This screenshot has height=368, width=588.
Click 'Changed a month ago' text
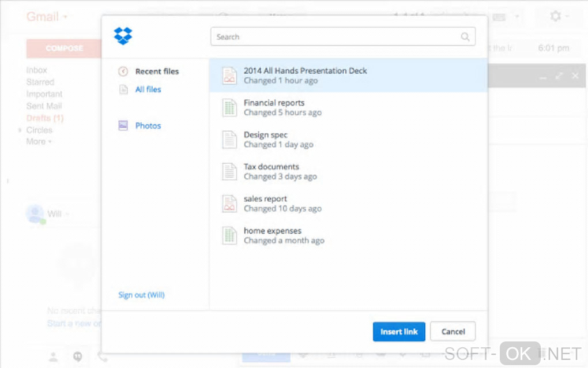pyautogui.click(x=284, y=241)
